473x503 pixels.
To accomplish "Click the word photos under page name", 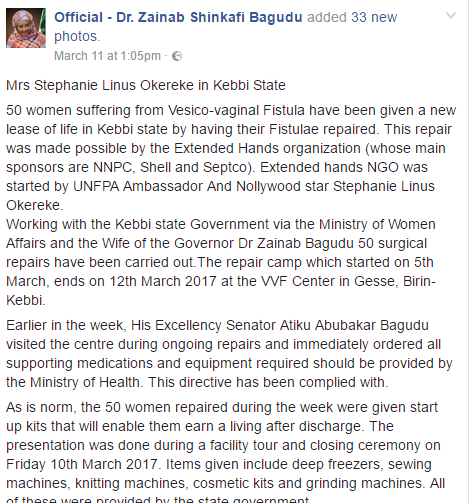I will (x=76, y=36).
